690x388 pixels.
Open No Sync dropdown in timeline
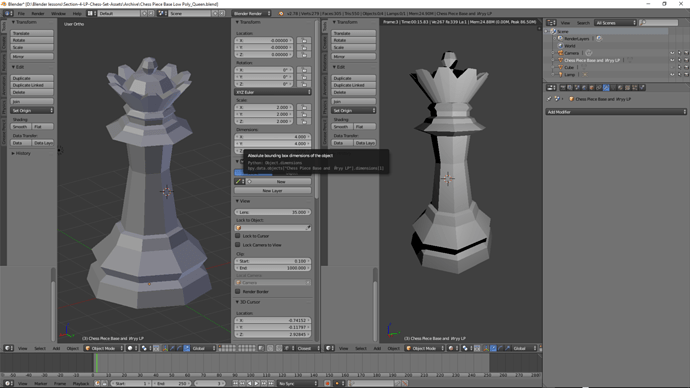tap(297, 383)
